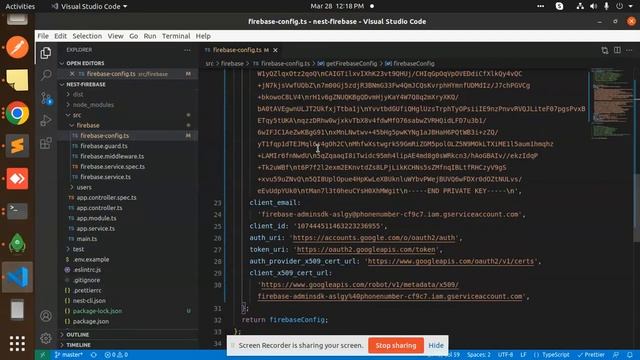Close firebase-config.ts in Open Editors list
The image size is (640, 360).
click(x=72, y=74)
